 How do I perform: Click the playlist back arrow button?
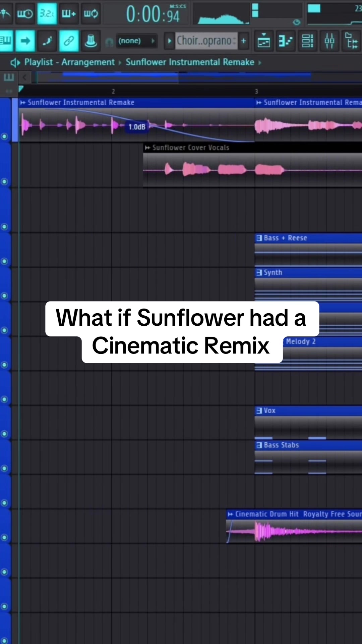(x=24, y=78)
